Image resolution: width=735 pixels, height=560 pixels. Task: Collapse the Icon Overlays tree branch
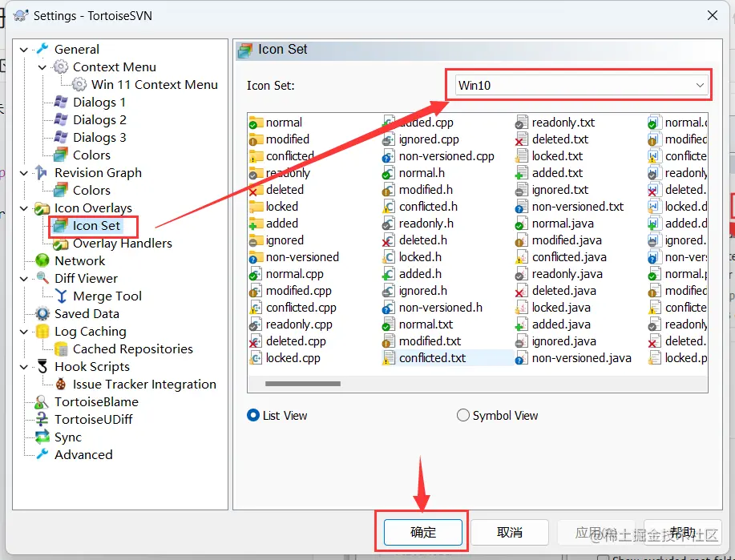[22, 207]
